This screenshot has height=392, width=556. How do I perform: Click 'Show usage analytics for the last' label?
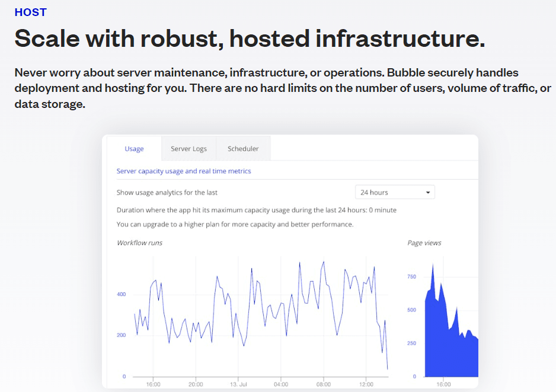coord(167,193)
